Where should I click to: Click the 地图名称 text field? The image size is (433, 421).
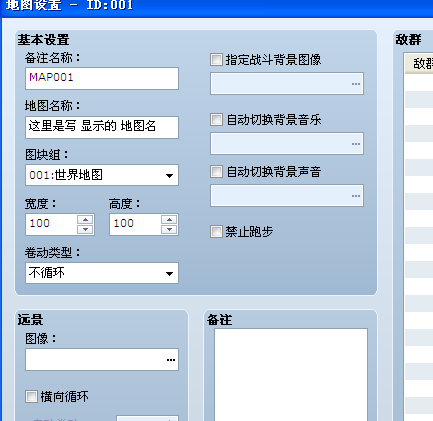pos(102,127)
